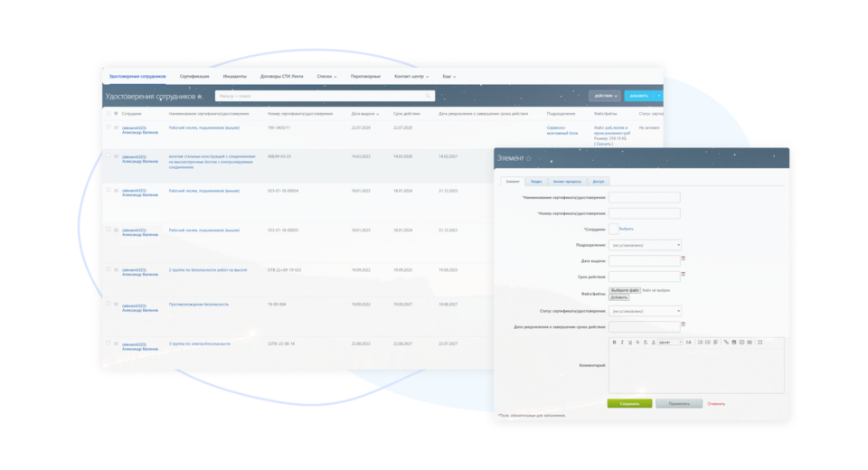The height and width of the screenshot is (470, 868).
Task: Select checkbox for certificate row 408/M-03-23
Action: (108, 156)
